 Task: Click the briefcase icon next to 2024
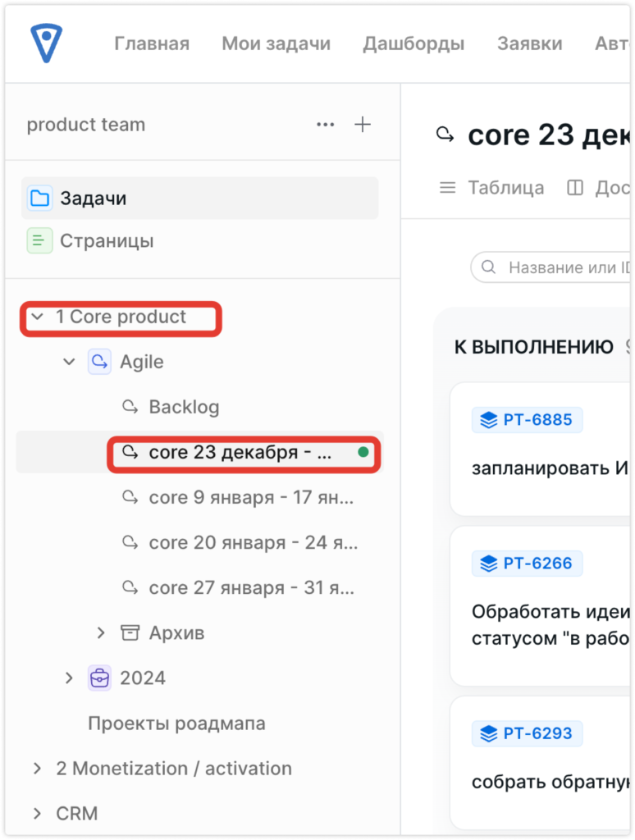pos(98,678)
